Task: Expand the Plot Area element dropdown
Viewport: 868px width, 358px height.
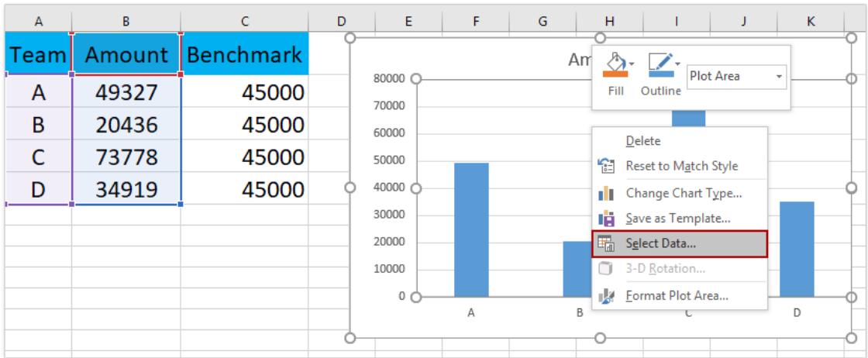Action: pos(779,77)
